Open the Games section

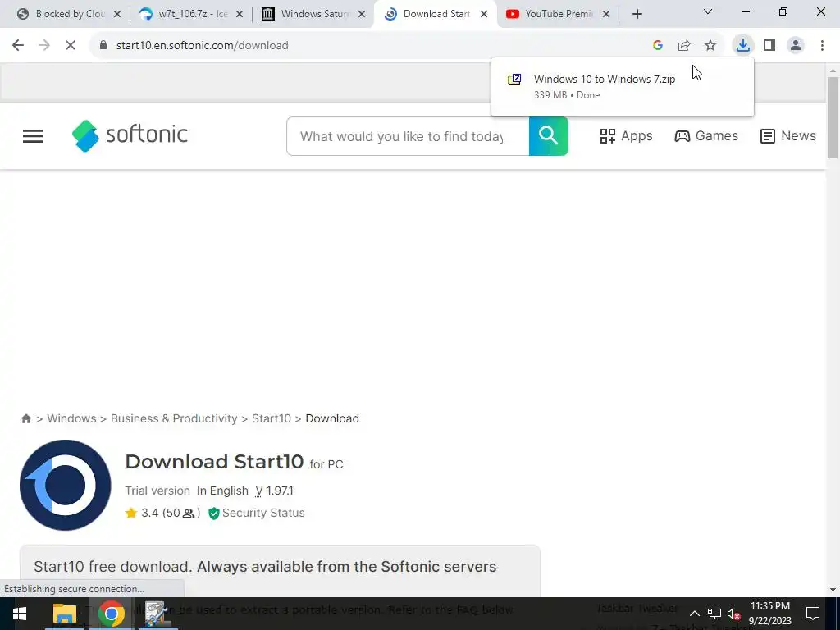point(706,136)
